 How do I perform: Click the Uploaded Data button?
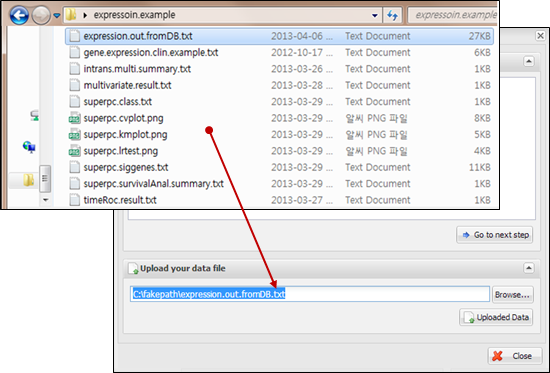point(496,317)
